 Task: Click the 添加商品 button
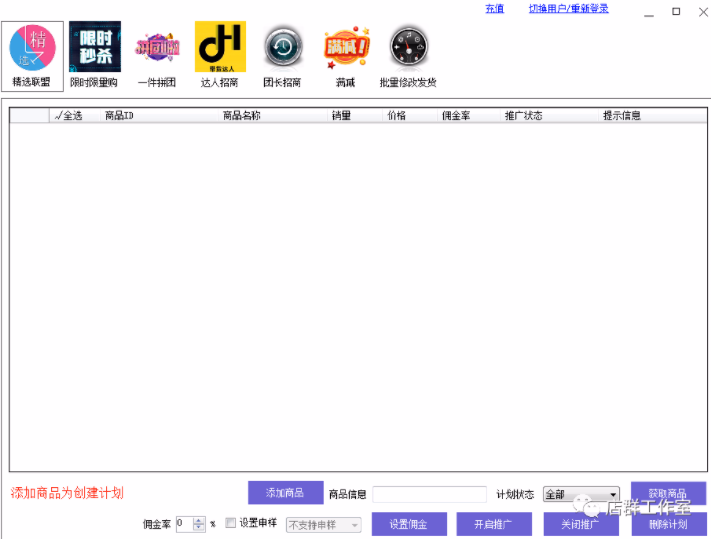[286, 493]
